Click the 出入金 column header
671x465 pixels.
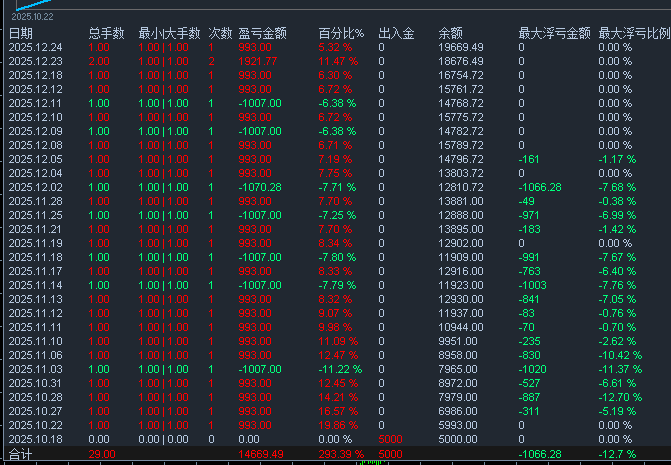(x=396, y=34)
